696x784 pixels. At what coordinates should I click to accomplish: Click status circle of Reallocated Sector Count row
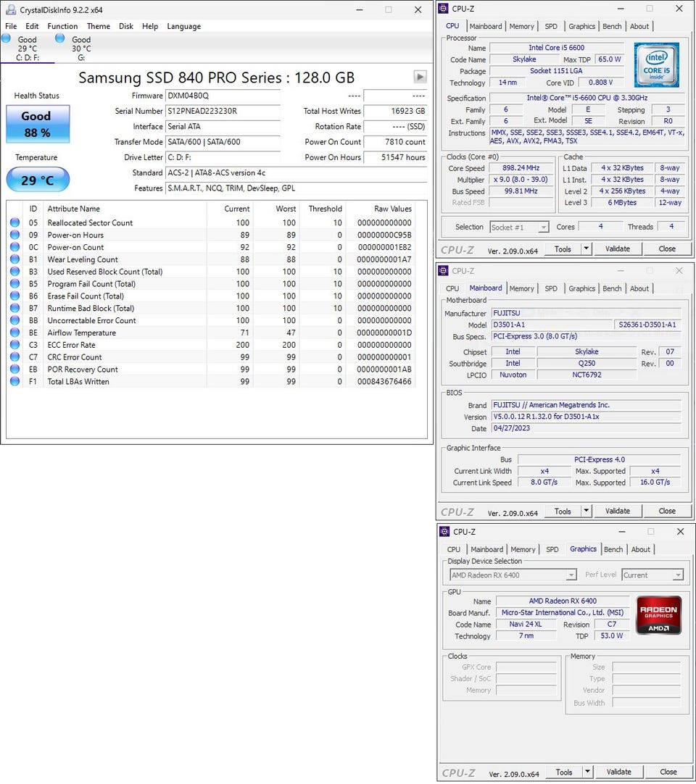coord(15,222)
